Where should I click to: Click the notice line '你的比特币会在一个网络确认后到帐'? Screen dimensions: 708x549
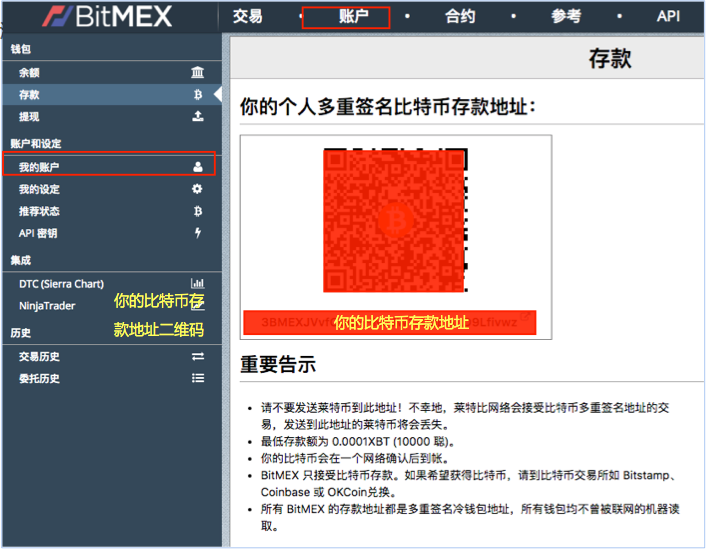(356, 458)
